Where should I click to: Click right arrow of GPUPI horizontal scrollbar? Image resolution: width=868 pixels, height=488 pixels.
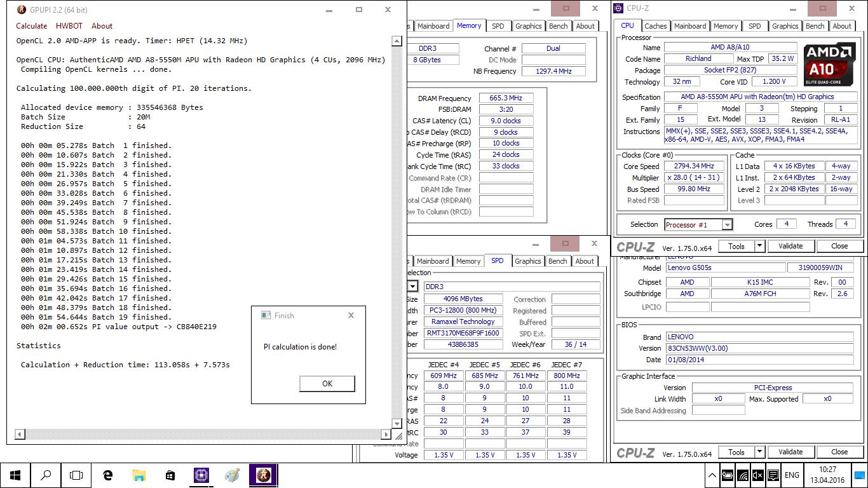click(386, 434)
